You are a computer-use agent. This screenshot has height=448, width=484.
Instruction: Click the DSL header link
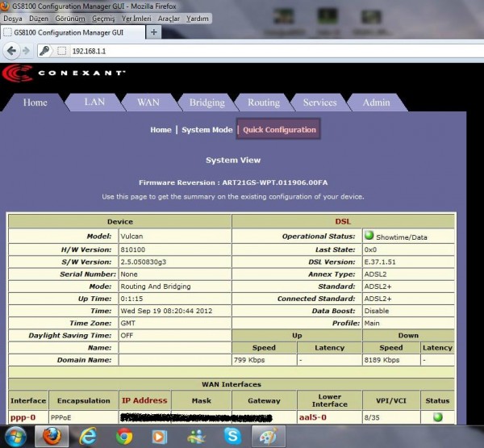[x=343, y=221]
